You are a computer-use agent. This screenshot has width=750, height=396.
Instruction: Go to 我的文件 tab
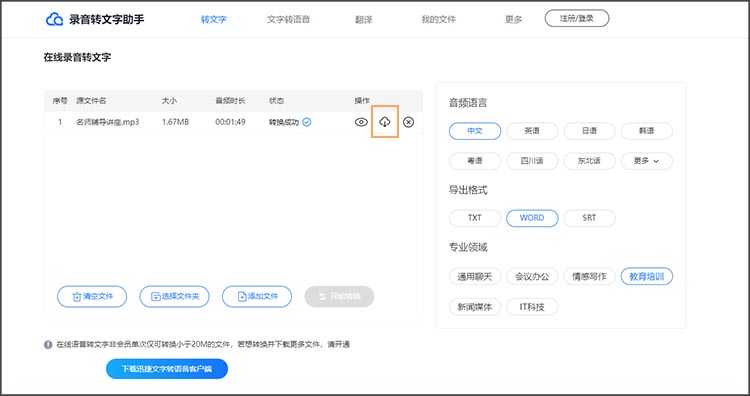click(x=438, y=20)
